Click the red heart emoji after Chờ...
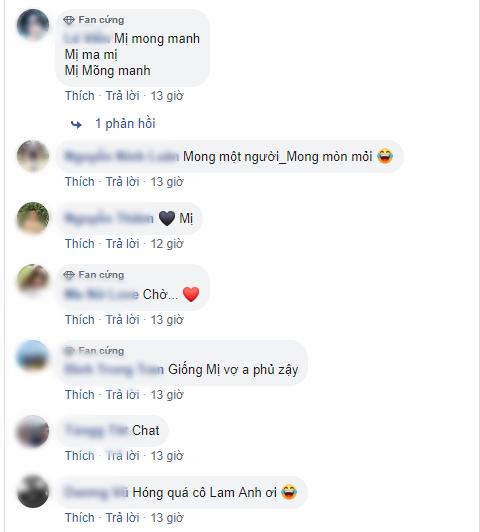This screenshot has width=480, height=532. pos(191,294)
